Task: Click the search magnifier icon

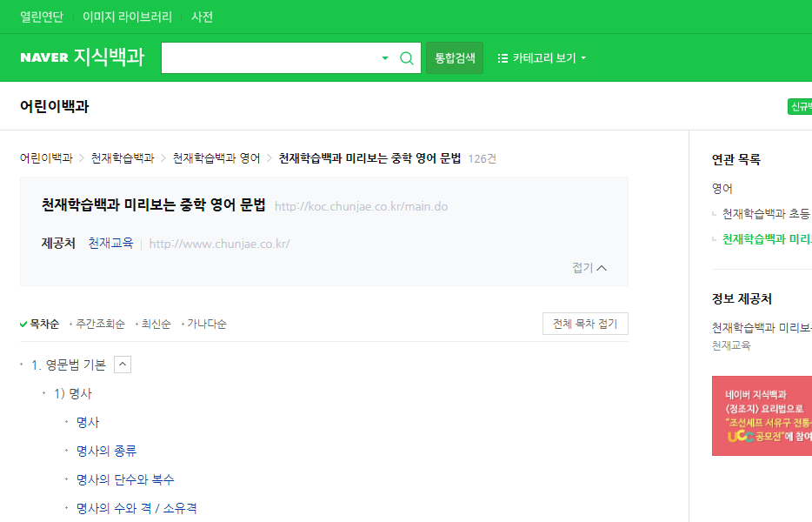Action: click(x=407, y=58)
